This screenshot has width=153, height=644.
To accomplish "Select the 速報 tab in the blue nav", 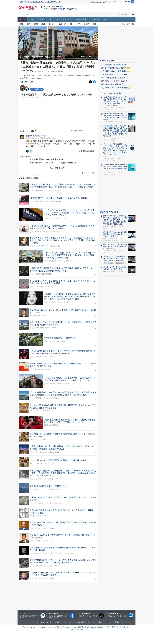I will click(x=31, y=19).
